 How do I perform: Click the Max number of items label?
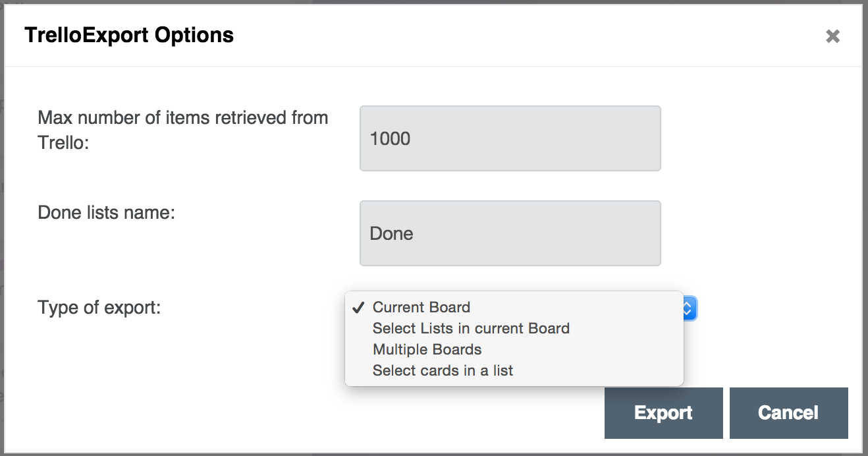[x=184, y=117]
